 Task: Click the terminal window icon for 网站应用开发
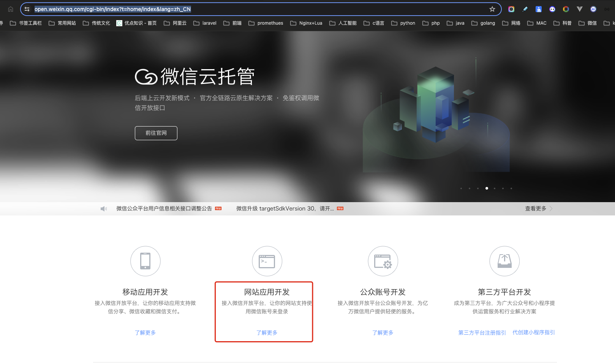point(267,261)
